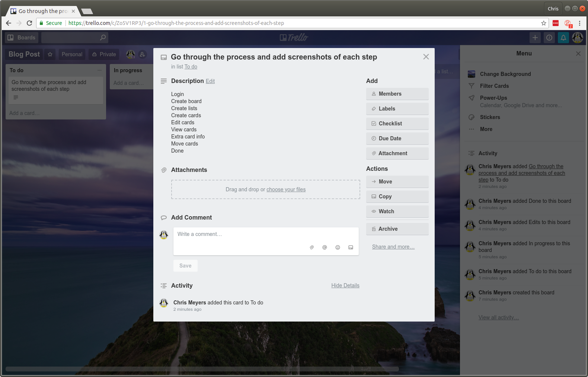Open Share and more link
Viewport: 588px width, 377px height.
(x=393, y=247)
